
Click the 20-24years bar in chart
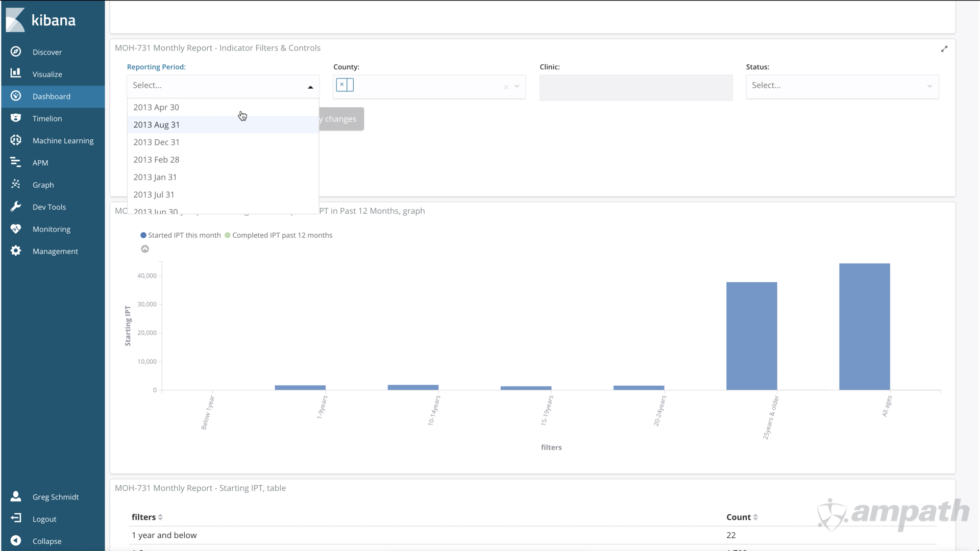(x=639, y=388)
